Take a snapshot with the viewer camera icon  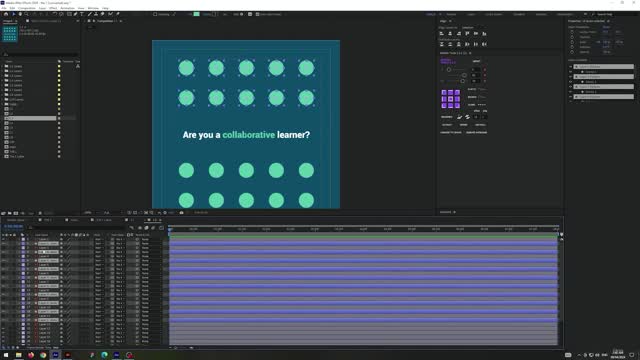tap(182, 213)
